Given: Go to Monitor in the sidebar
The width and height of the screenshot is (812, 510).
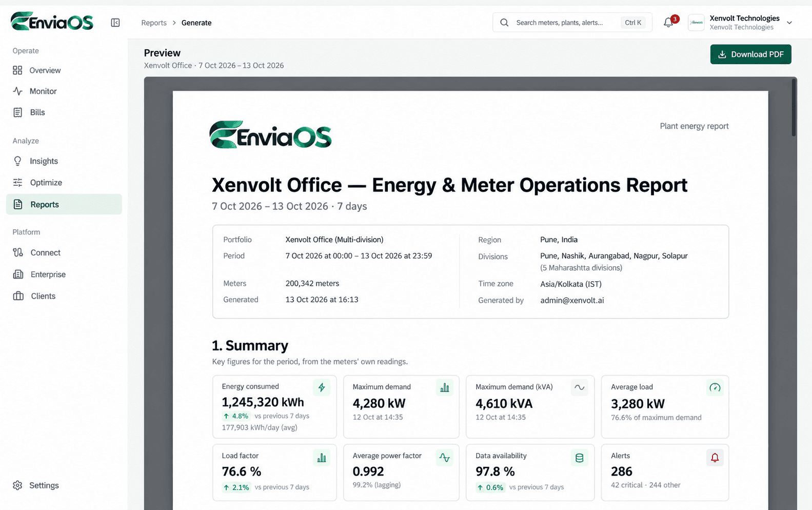Looking at the screenshot, I should [64, 91].
